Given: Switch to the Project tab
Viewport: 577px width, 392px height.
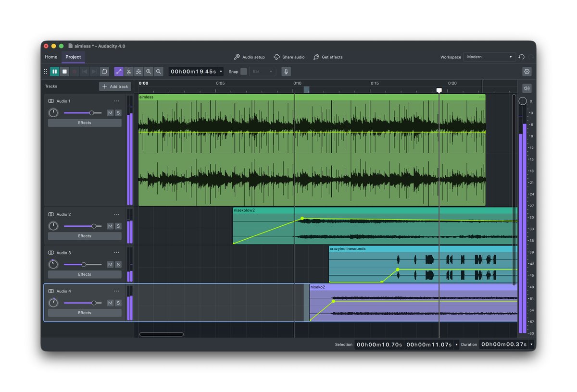Looking at the screenshot, I should (73, 57).
